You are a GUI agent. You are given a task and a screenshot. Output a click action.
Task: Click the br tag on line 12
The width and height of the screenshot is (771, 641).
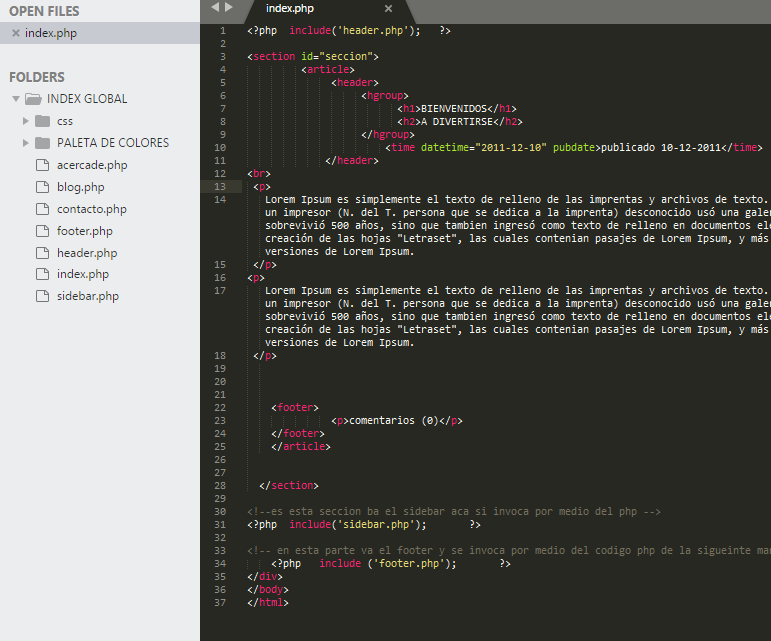point(259,174)
